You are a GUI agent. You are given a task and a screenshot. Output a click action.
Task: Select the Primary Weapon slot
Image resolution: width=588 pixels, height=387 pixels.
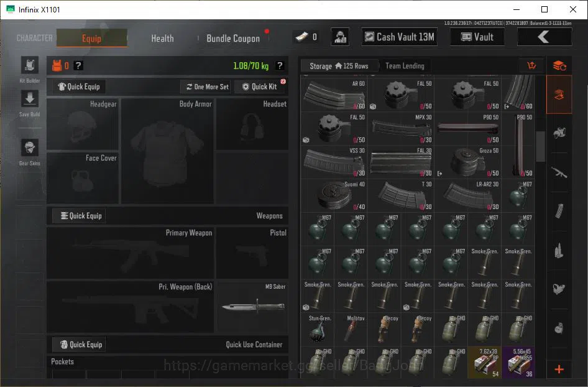pyautogui.click(x=130, y=253)
